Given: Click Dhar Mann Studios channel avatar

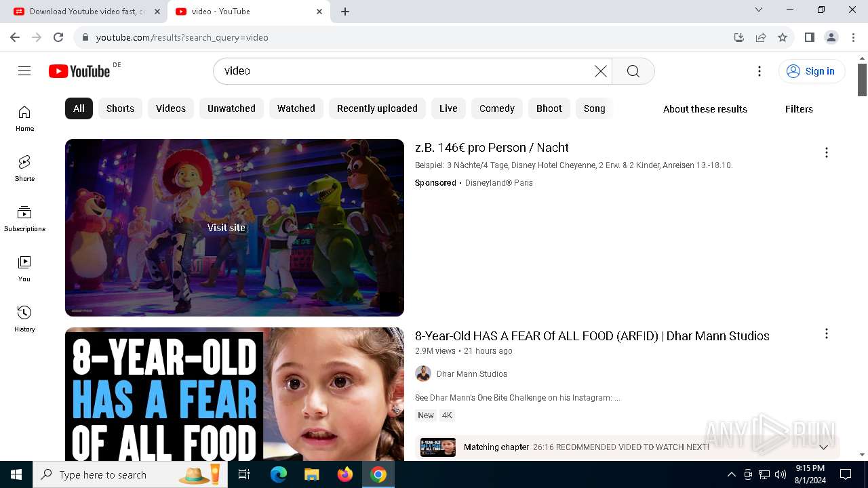Looking at the screenshot, I should pyautogui.click(x=423, y=373).
